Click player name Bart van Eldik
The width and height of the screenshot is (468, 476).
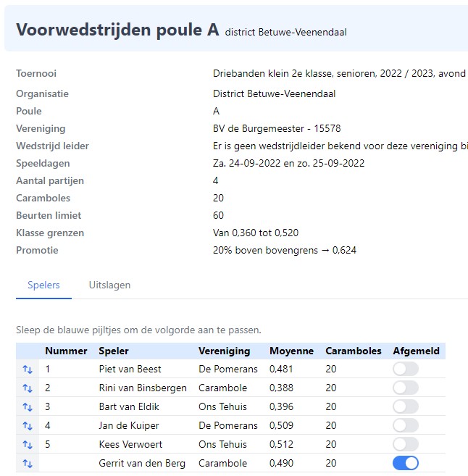pos(129,406)
